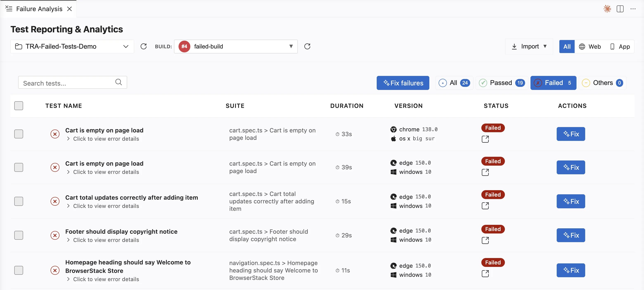
Task: Open the failed-build build dropdown
Action: click(236, 46)
